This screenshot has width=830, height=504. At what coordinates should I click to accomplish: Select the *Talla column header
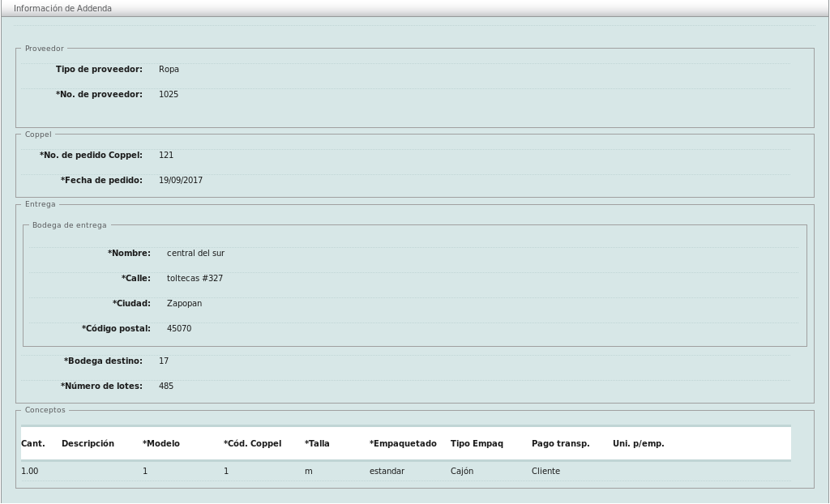point(317,444)
